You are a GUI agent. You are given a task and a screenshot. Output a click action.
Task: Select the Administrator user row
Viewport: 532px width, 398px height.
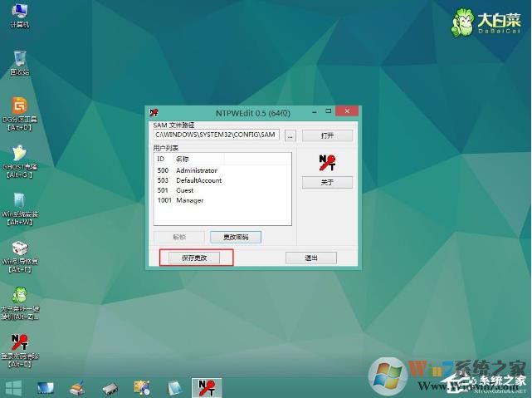click(222, 170)
